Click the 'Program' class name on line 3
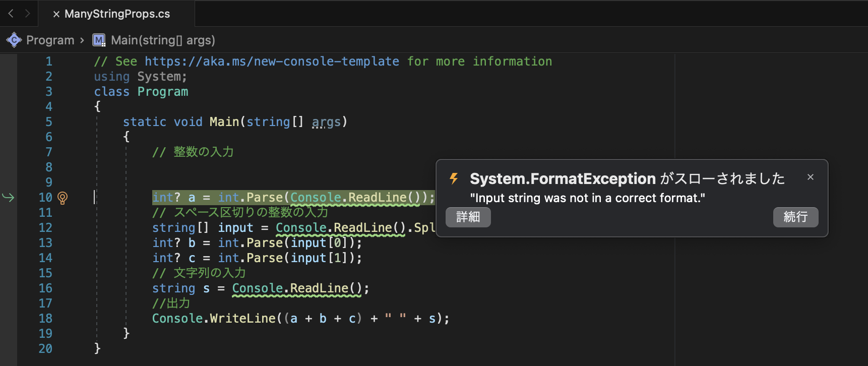The image size is (868, 366). [163, 92]
